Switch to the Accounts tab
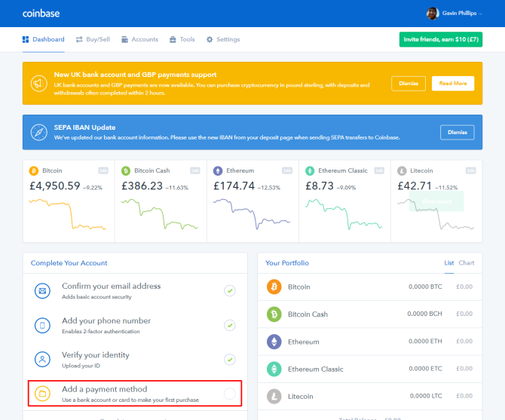Screen dimensions: 505x420 [139, 39]
